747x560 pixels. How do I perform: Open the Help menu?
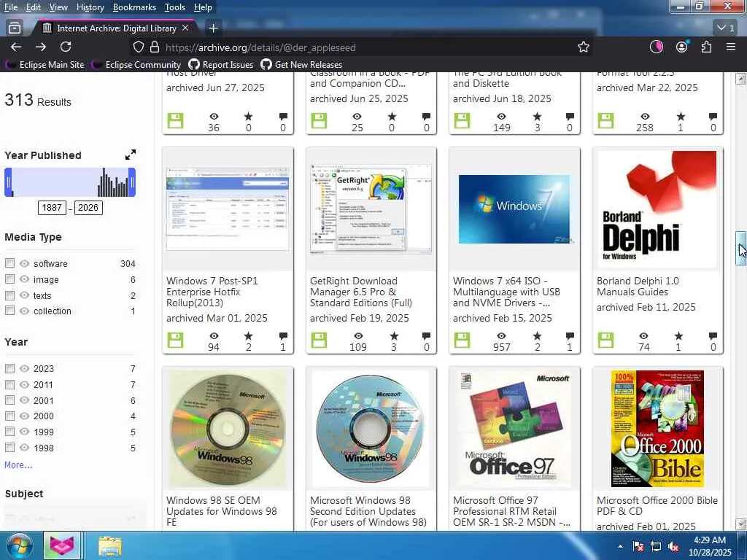coord(203,7)
